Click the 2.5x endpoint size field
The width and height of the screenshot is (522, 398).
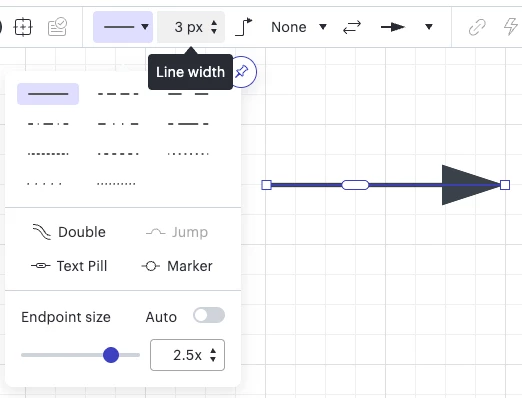187,355
